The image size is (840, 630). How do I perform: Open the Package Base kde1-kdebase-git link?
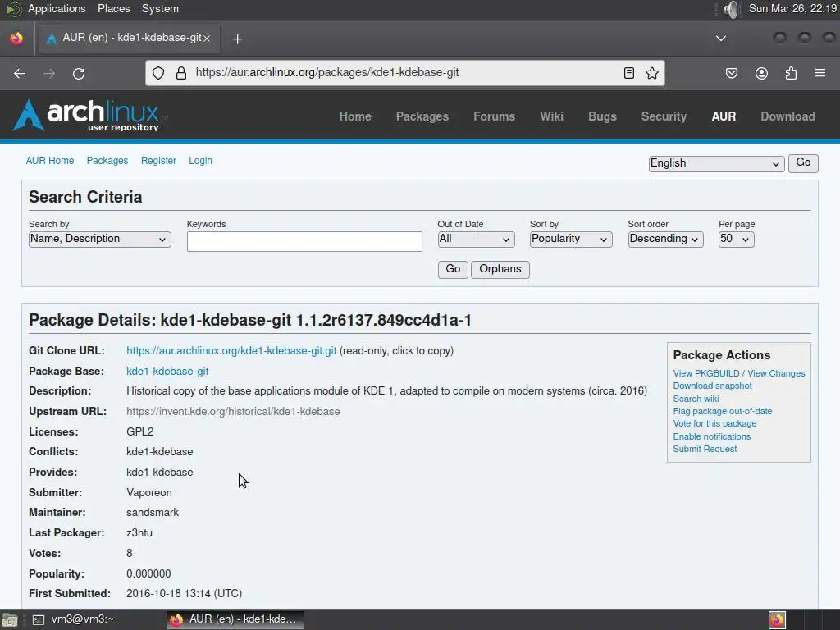pyautogui.click(x=167, y=372)
